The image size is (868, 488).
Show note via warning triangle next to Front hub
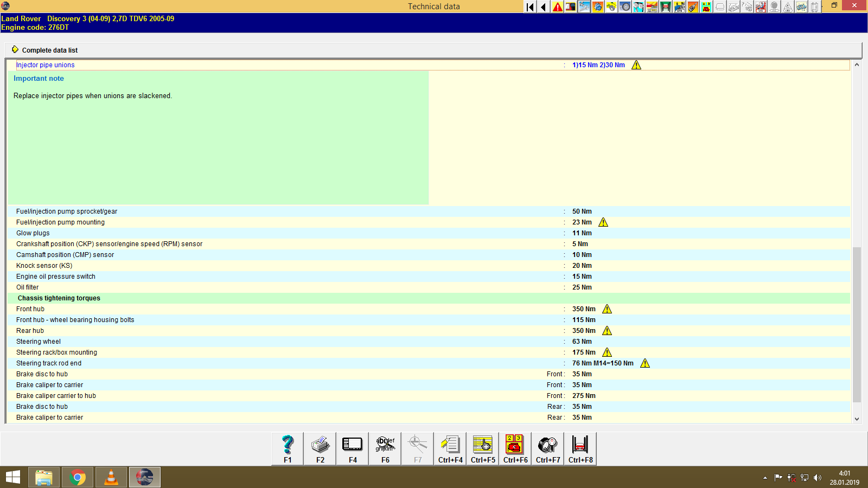point(607,309)
